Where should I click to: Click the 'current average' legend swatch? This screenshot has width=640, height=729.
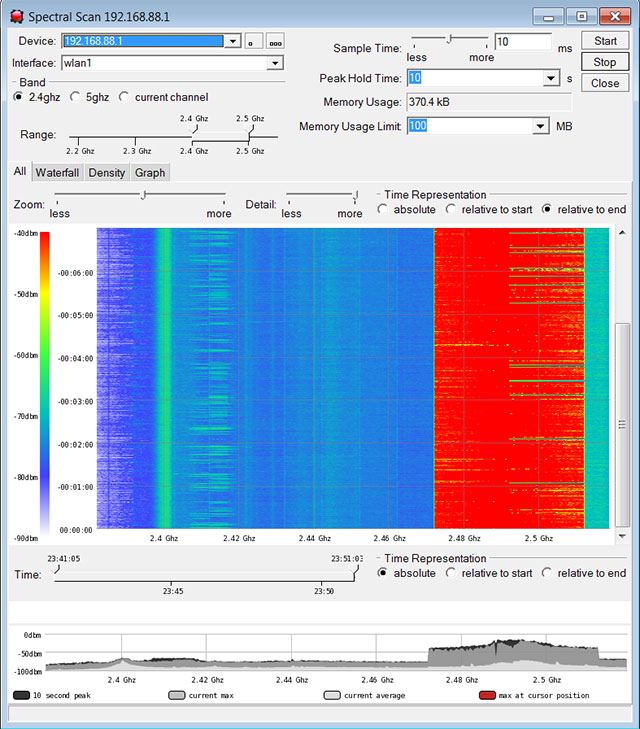pos(332,695)
